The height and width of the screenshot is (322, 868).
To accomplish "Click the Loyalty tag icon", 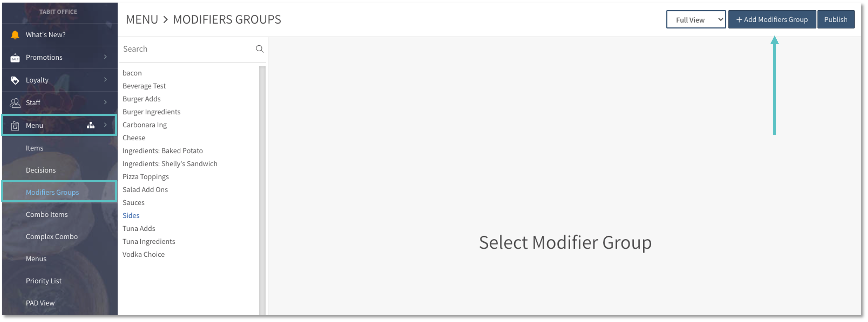I will 15,80.
